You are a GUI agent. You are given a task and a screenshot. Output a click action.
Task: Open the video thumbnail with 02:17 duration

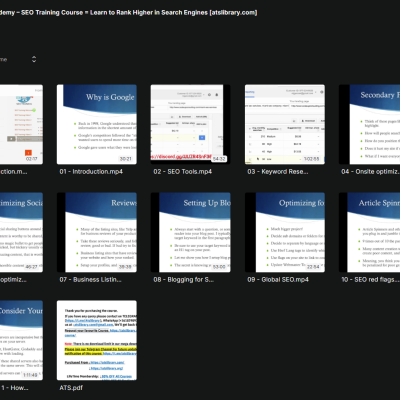[x=21, y=124]
